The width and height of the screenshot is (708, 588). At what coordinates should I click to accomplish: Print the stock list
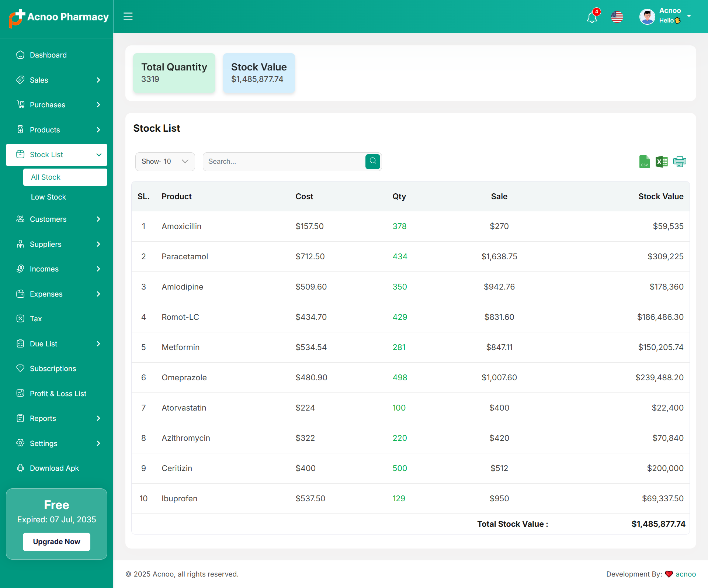coord(679,162)
